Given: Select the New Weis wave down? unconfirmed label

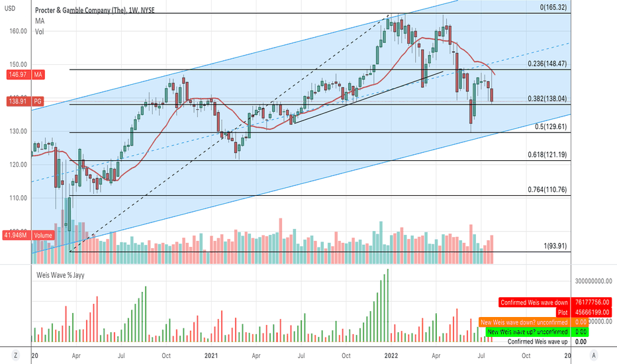Looking at the screenshot, I should pyautogui.click(x=524, y=322).
